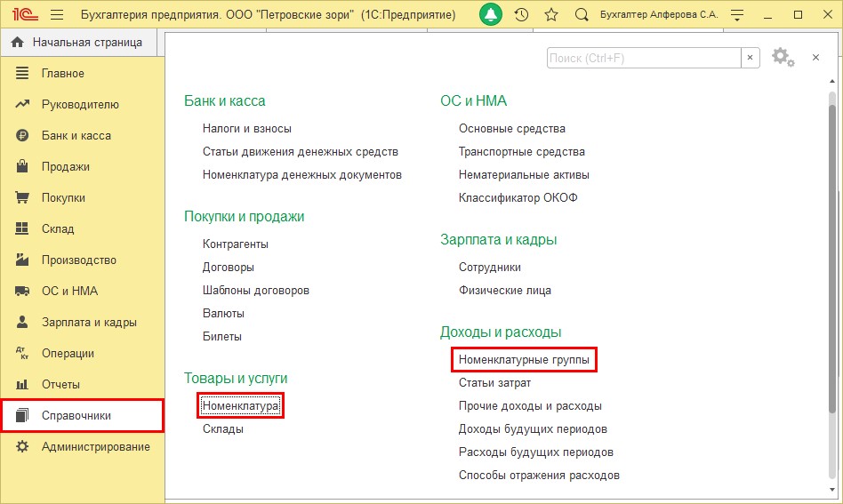Open the Контрагенты directory

[x=235, y=244]
